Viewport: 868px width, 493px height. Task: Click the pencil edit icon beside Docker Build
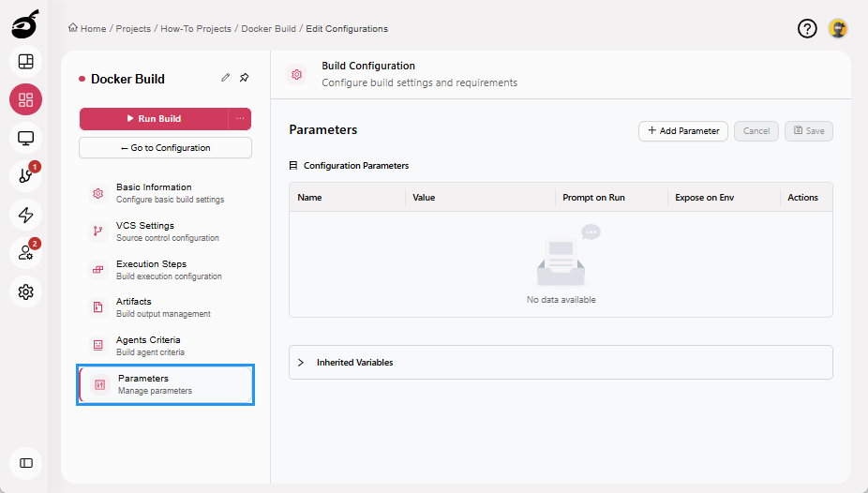(225, 78)
